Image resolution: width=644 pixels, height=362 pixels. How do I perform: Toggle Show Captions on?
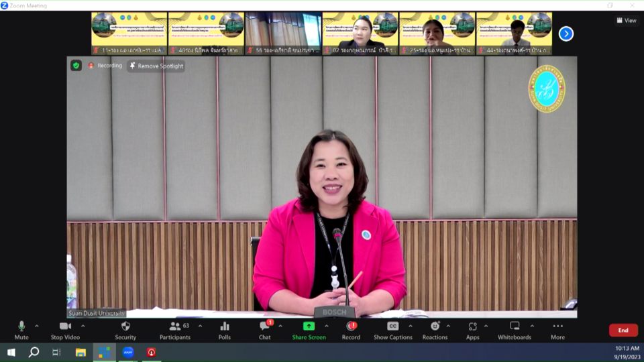(x=392, y=330)
